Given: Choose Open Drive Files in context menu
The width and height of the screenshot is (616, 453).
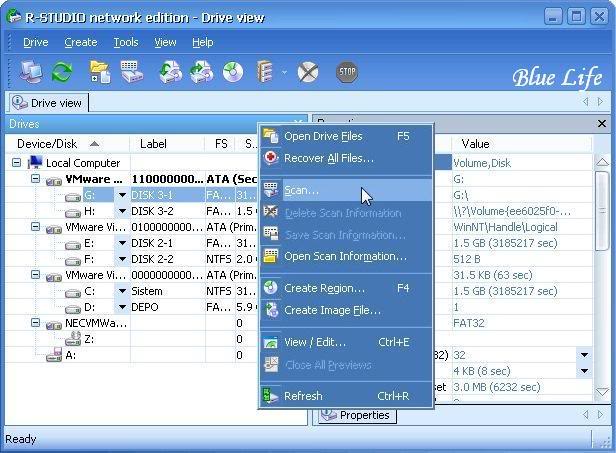Looking at the screenshot, I should pos(346,136).
